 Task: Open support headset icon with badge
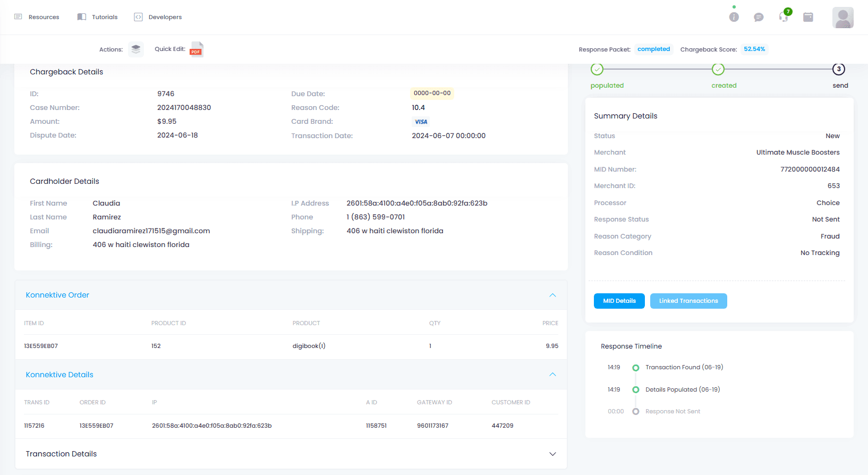(x=784, y=16)
